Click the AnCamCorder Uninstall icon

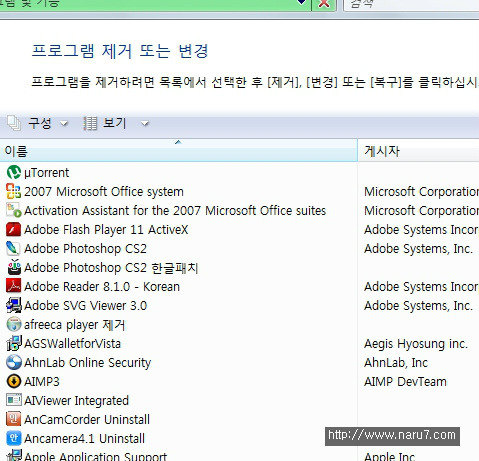[14, 419]
